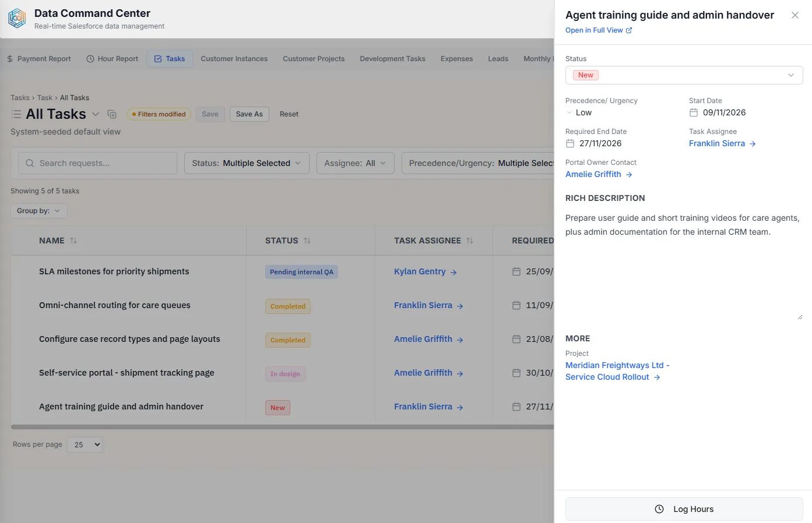The height and width of the screenshot is (523, 812).
Task: Click Completed badge on Omni-channel routing row
Action: point(288,306)
